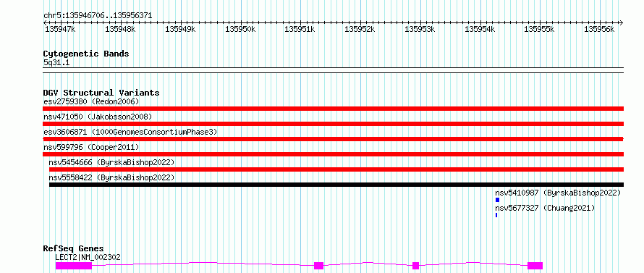The width and height of the screenshot is (644, 273).
Task: Select the LECT2 exon near 135953k
Action: pos(415,266)
